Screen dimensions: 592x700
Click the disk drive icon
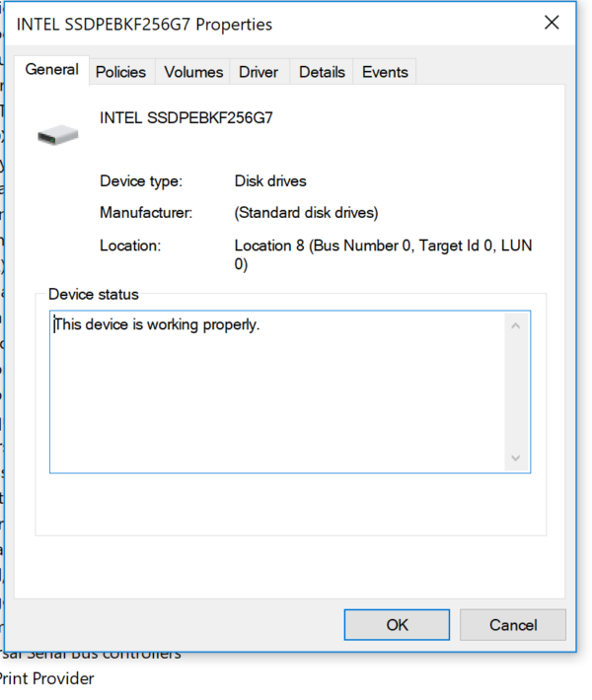click(57, 134)
